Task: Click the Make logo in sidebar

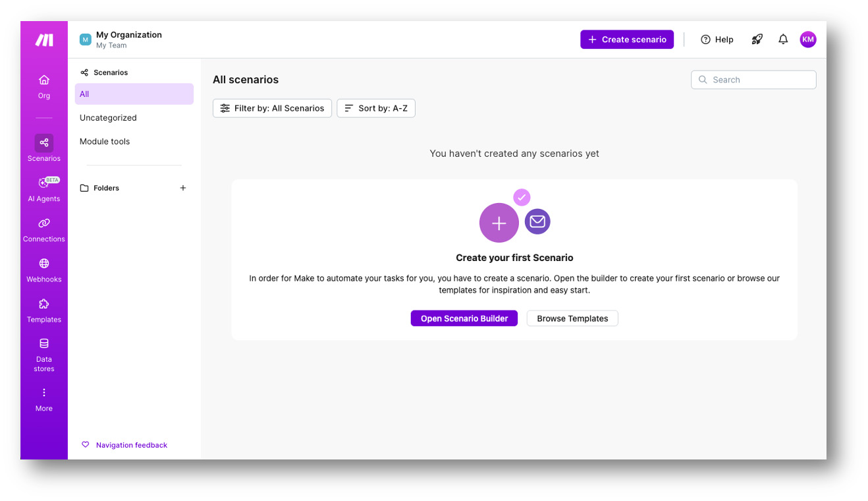Action: (x=44, y=40)
